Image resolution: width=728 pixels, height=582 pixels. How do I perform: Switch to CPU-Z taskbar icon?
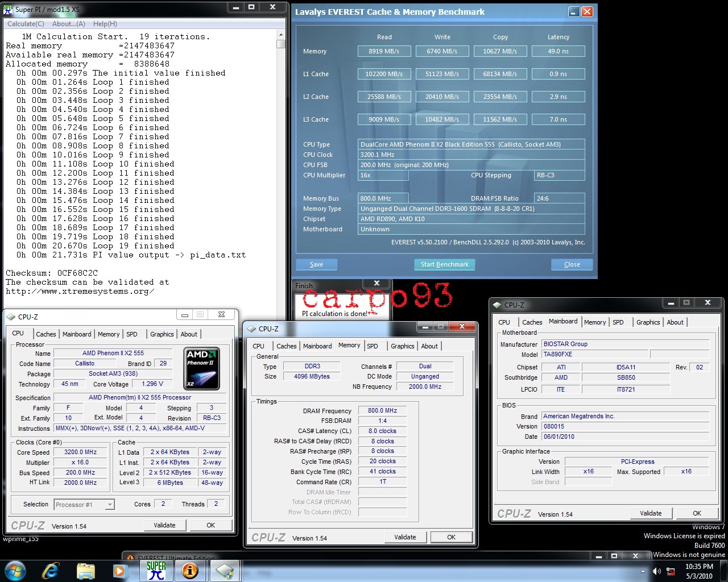point(225,571)
